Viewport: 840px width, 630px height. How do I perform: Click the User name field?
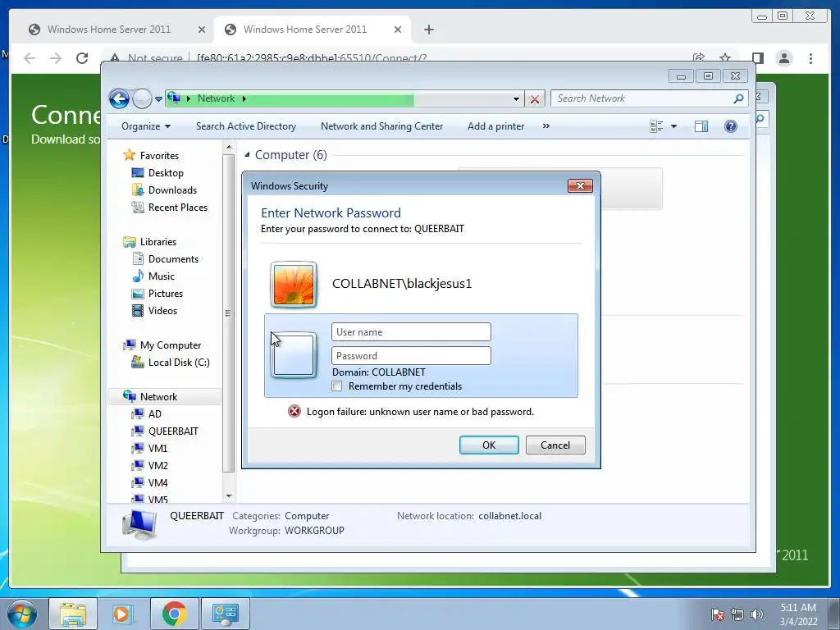(411, 332)
